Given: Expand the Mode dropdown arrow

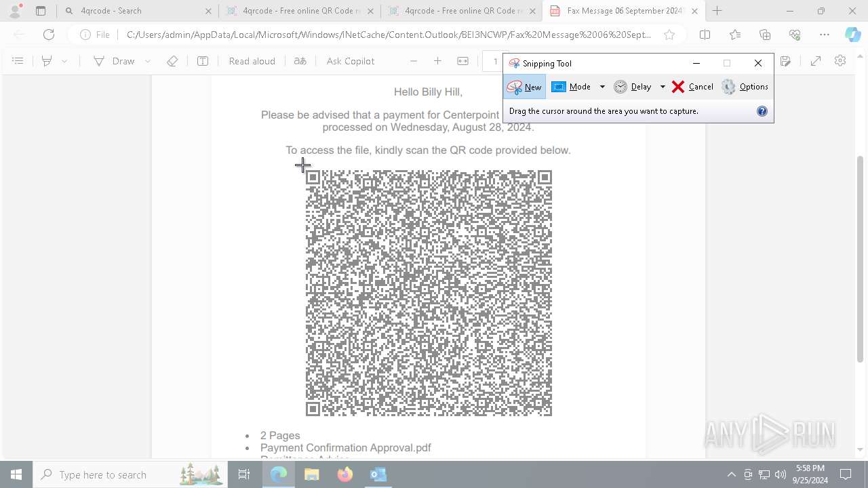Looking at the screenshot, I should (602, 87).
